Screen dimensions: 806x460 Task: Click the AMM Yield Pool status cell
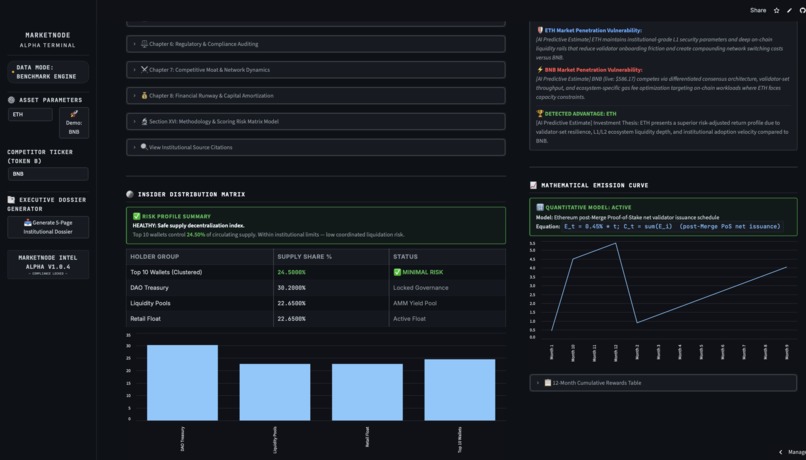click(447, 303)
